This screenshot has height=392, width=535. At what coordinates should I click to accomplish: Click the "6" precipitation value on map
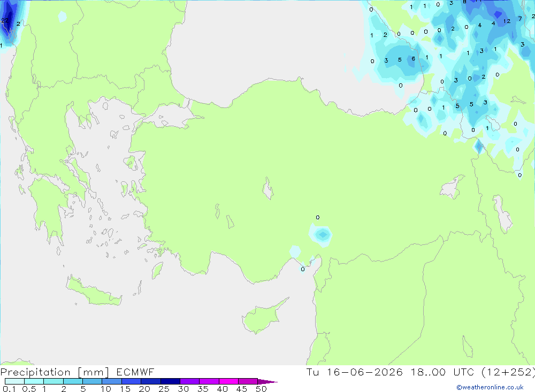tap(413, 59)
